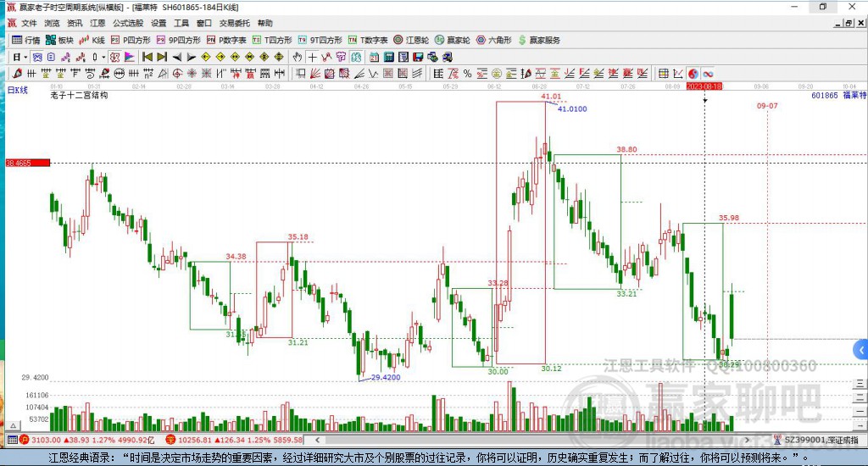The width and height of the screenshot is (868, 466).
Task: Expand the 日 period dropdown arrow
Action: point(25,58)
